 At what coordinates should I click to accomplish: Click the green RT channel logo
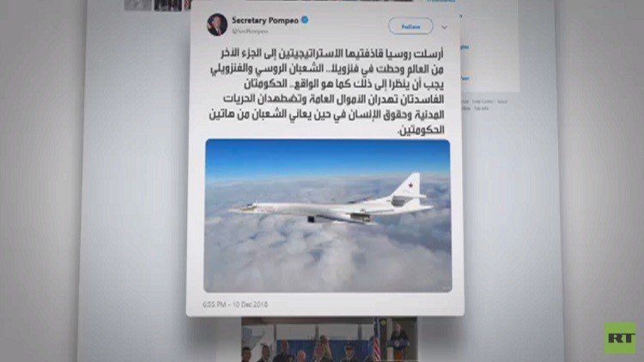click(620, 338)
